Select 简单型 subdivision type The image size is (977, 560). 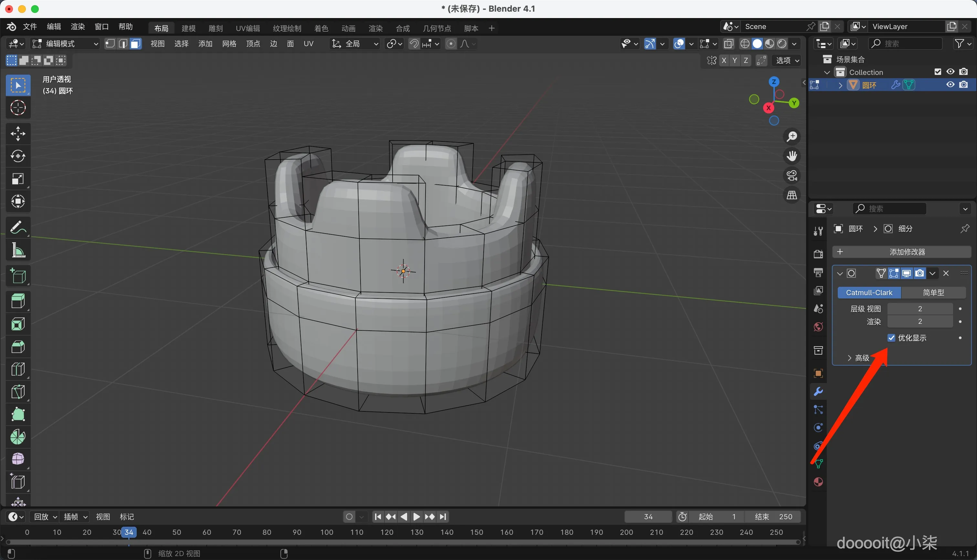(933, 293)
